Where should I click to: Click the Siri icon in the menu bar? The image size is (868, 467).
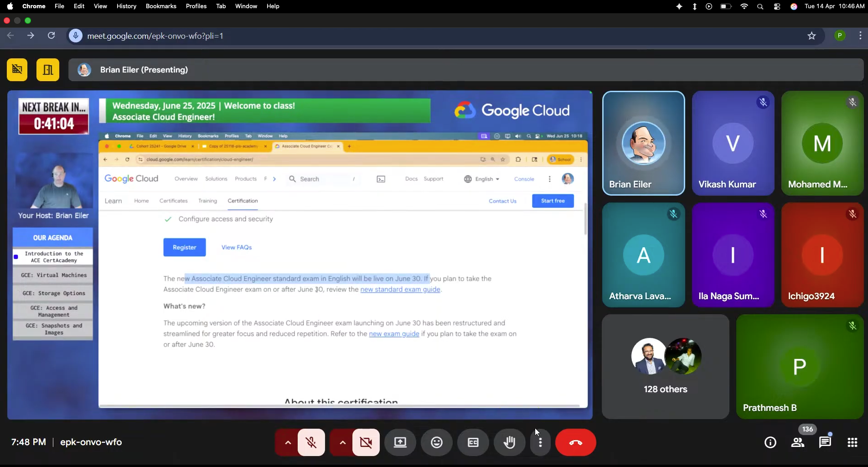(794, 6)
